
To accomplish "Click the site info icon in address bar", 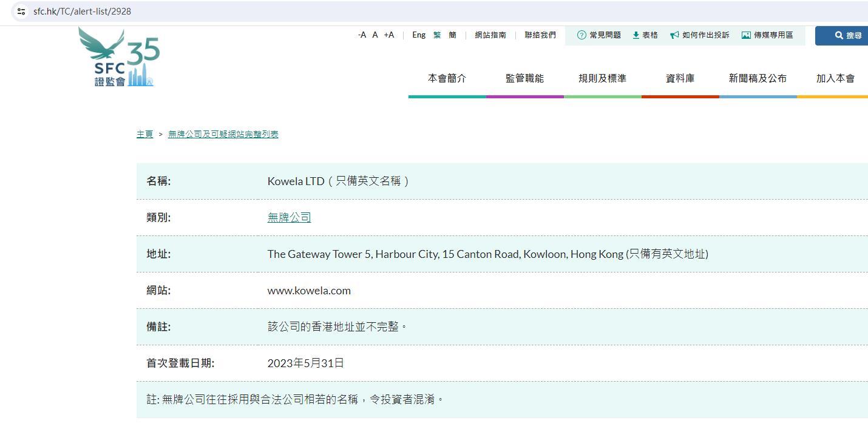I will click(21, 12).
